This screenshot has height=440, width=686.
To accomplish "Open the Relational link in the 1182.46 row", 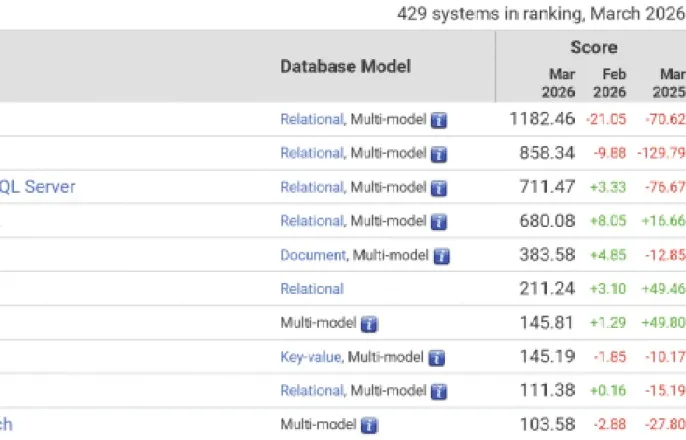I will pyautogui.click(x=311, y=120).
